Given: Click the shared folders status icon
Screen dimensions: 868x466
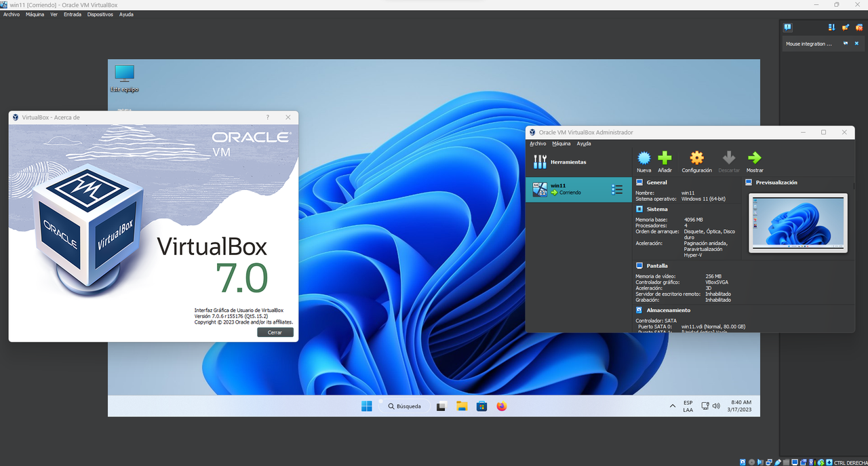Looking at the screenshot, I should coord(787,462).
